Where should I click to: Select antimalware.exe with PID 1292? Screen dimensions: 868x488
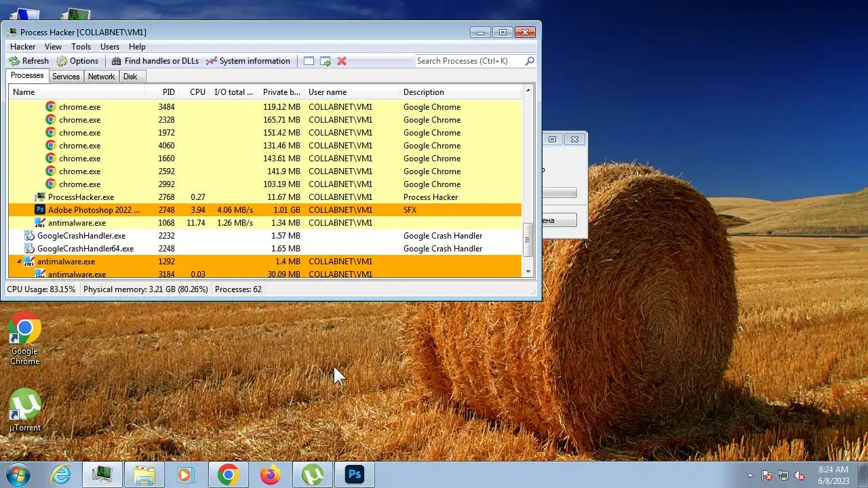click(x=265, y=262)
